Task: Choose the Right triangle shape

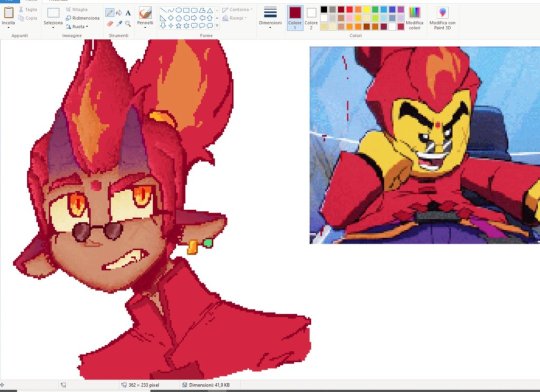Action: point(163,18)
